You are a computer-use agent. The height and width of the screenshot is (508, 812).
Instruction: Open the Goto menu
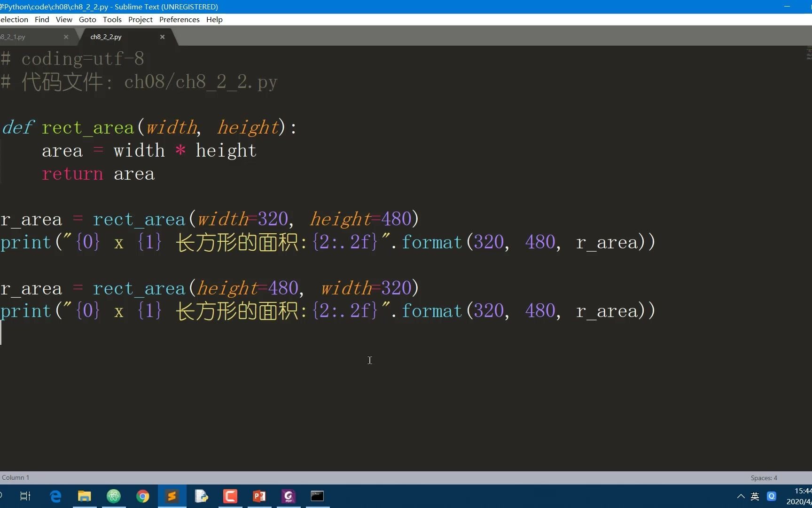(87, 19)
